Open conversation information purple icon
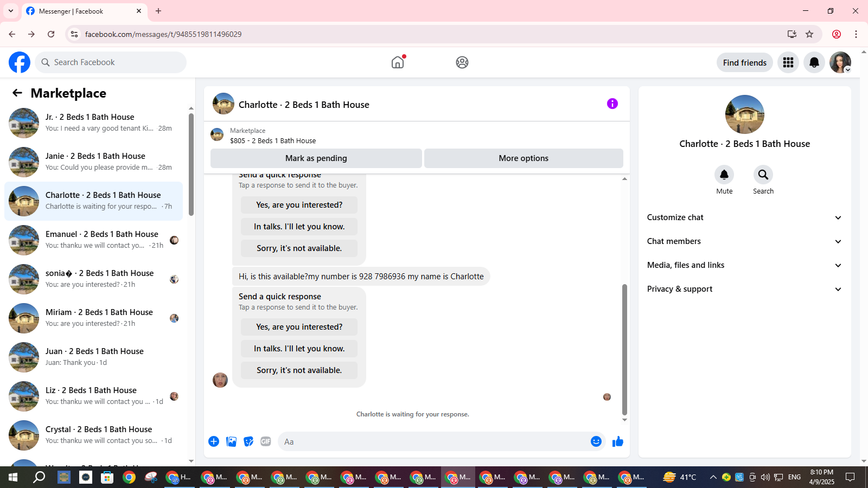 click(612, 104)
